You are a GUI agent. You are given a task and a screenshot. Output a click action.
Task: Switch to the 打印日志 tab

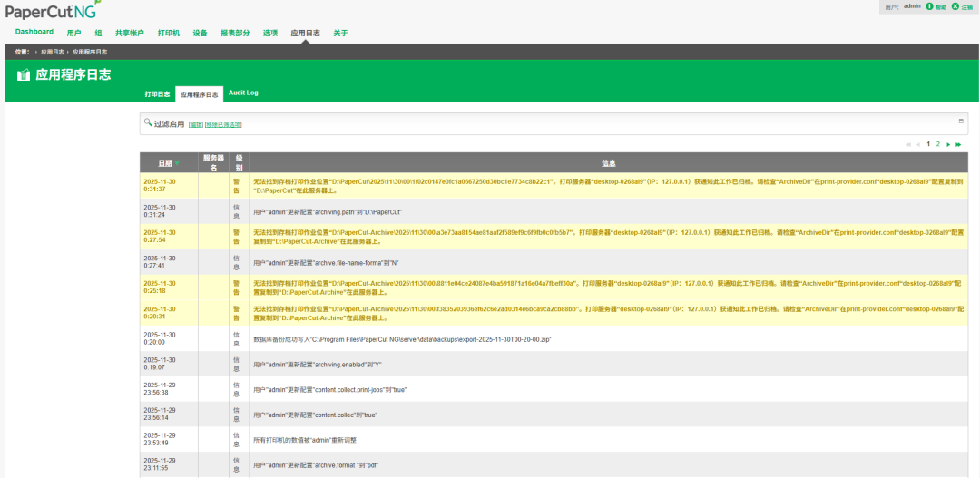coord(157,93)
